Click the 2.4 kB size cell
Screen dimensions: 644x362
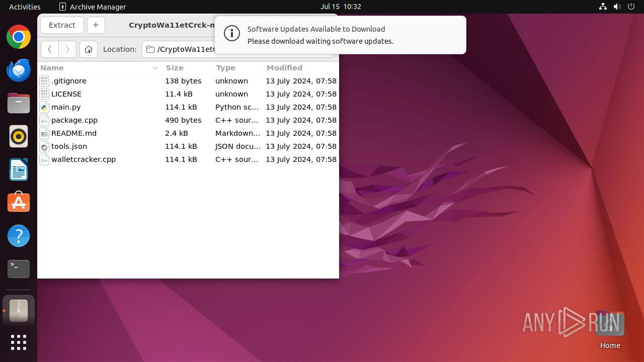(177, 133)
